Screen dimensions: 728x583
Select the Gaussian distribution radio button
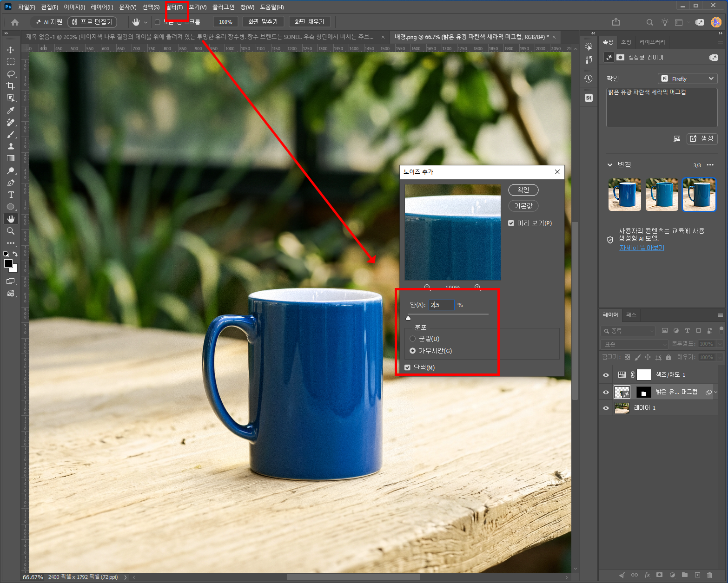point(412,351)
